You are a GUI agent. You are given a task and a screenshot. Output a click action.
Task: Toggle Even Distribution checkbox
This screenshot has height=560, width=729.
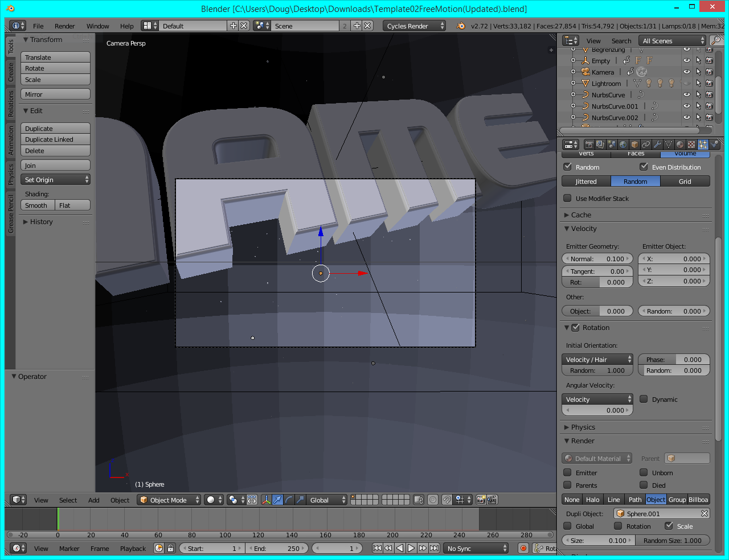pos(643,167)
